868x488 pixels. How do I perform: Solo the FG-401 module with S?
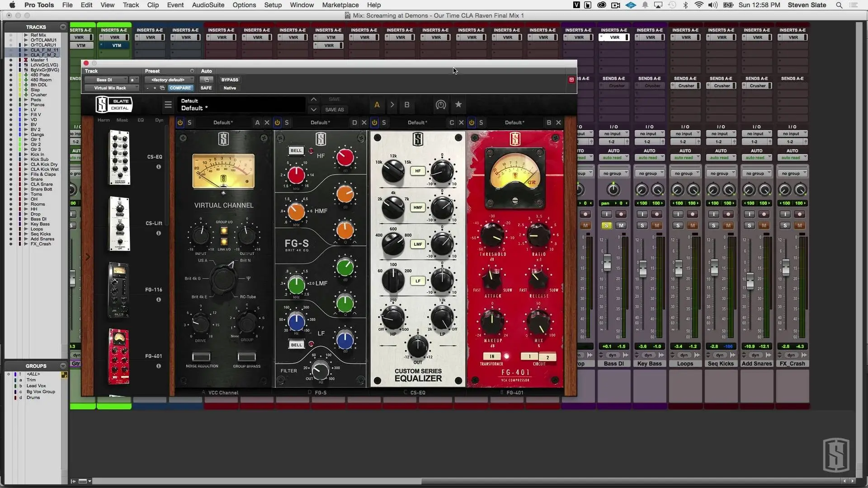coord(481,122)
